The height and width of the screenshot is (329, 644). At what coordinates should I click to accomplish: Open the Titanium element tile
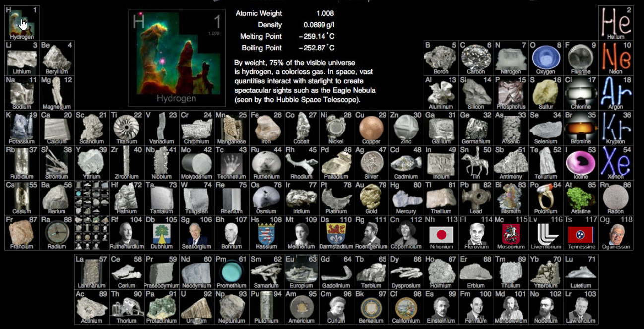point(127,128)
